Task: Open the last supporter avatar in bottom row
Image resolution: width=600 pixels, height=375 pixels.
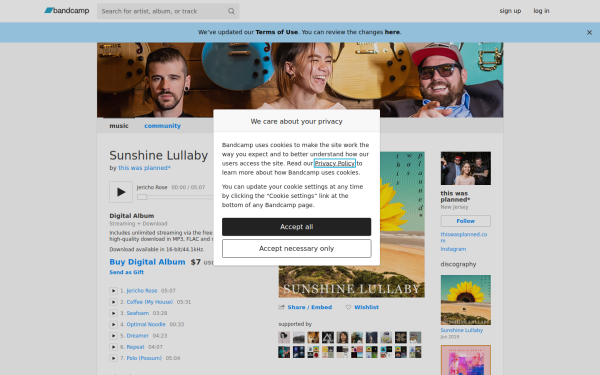Action: click(415, 352)
